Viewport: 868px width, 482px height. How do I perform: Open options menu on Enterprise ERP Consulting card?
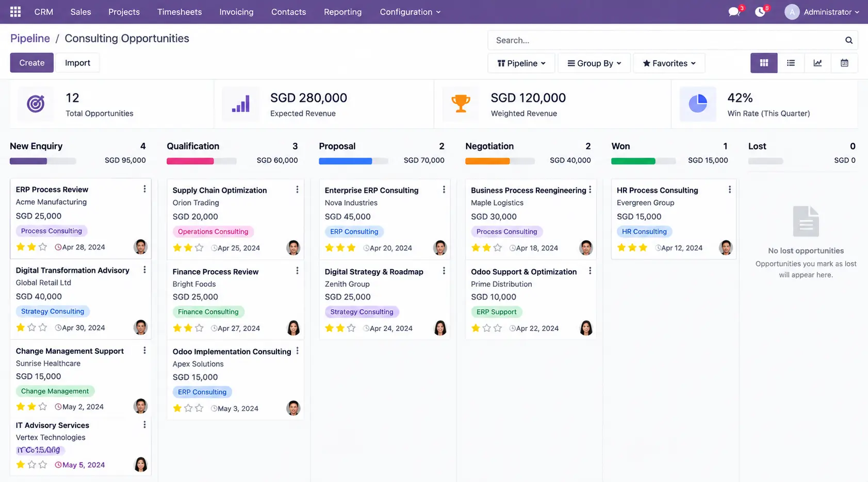444,190
